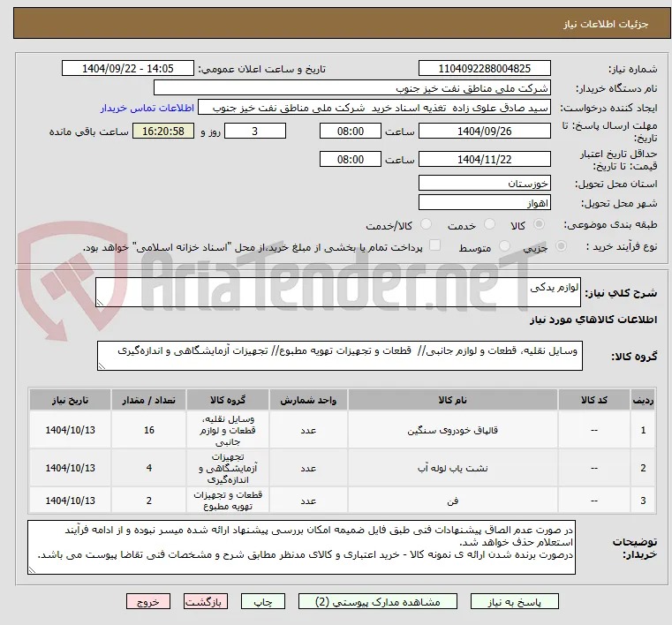
Task: Select the جزیی purchase type radio
Action: pos(561,246)
